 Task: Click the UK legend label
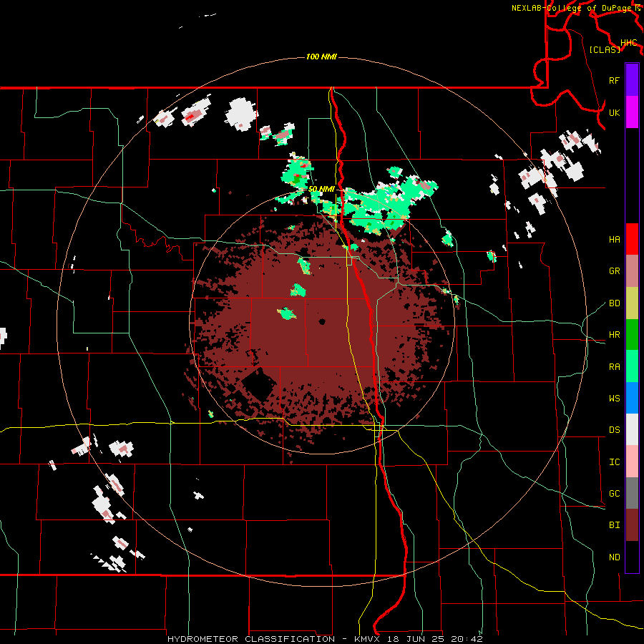[x=614, y=112]
